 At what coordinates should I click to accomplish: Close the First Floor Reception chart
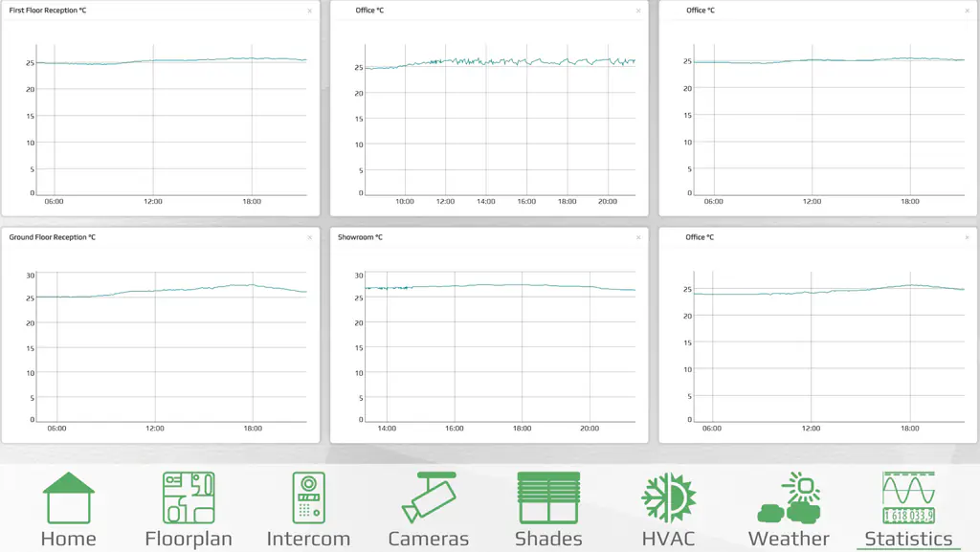point(309,11)
